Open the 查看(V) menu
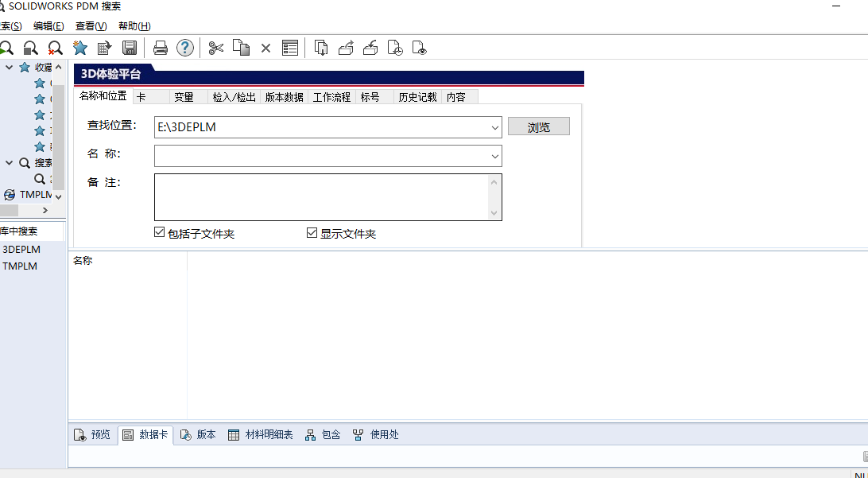868x478 pixels. [91, 26]
